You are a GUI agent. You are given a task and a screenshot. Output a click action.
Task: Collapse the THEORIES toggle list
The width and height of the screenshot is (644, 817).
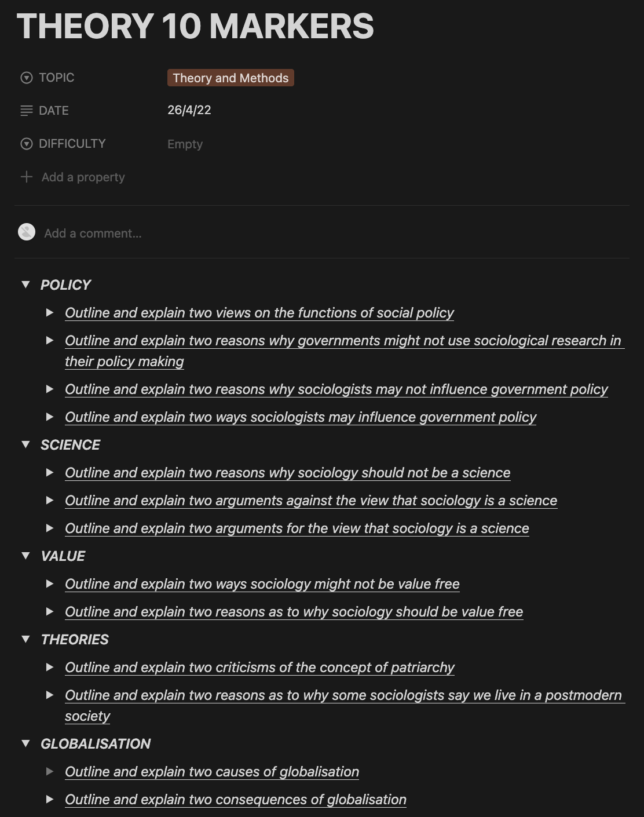[x=25, y=639]
